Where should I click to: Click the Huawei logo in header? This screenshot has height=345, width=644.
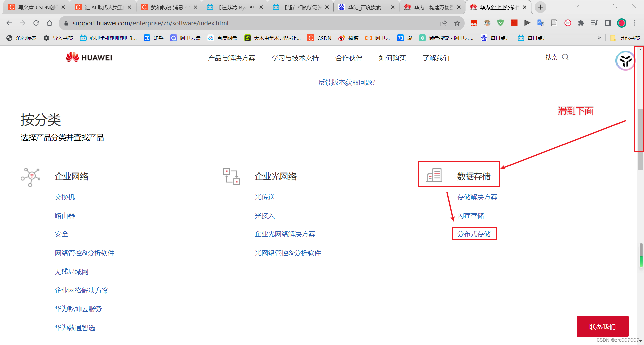[x=89, y=57]
